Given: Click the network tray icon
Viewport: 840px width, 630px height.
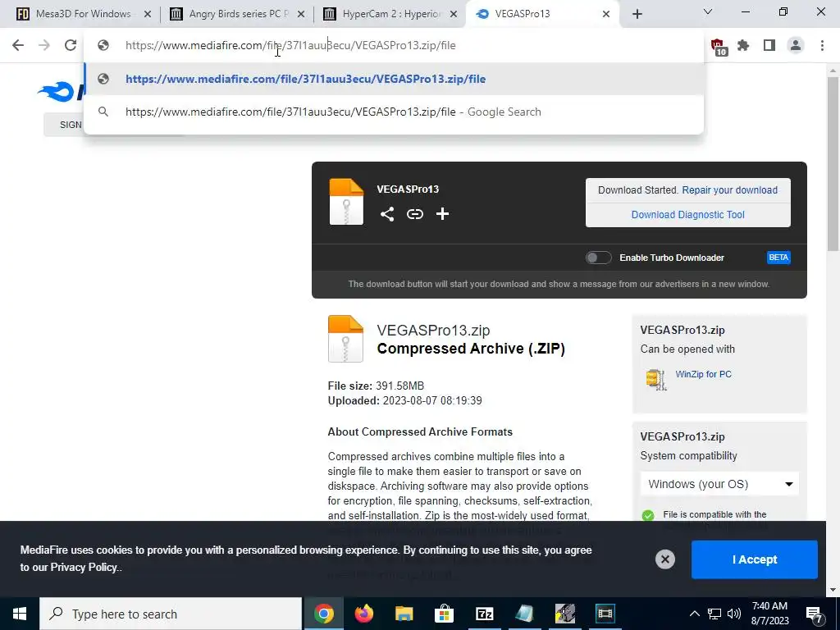Looking at the screenshot, I should point(714,614).
